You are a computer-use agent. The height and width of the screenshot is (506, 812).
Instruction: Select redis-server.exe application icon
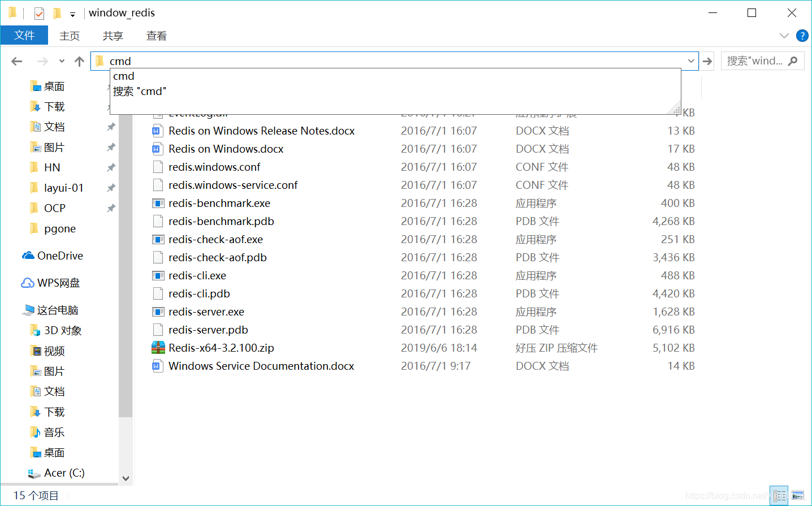(158, 312)
